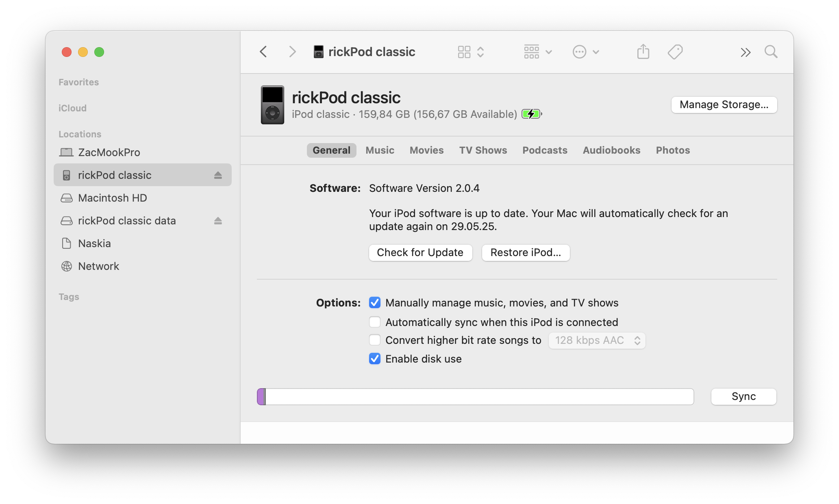Screen dimensions: 839x504
Task: Switch to the Movies tab
Action: coord(426,150)
